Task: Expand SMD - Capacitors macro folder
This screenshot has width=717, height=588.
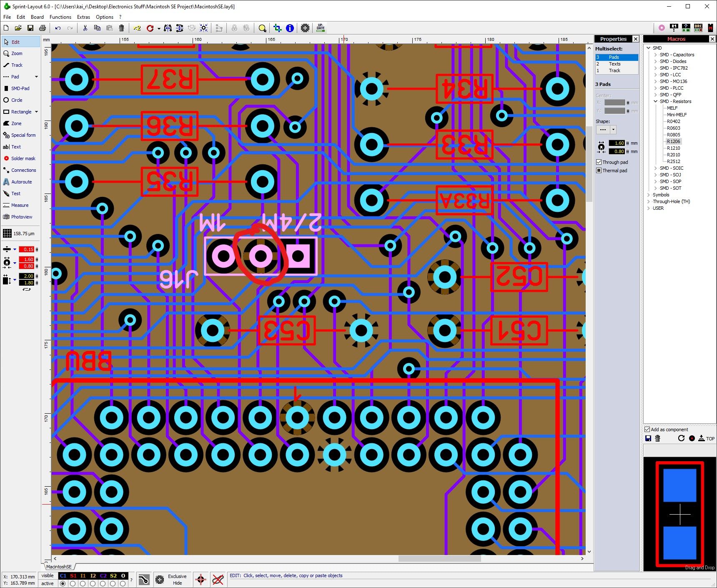Action: (x=655, y=55)
